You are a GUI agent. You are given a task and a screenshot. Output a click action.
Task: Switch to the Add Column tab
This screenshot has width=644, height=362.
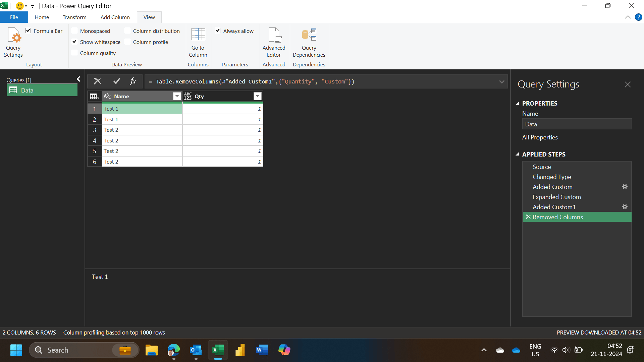(x=115, y=17)
